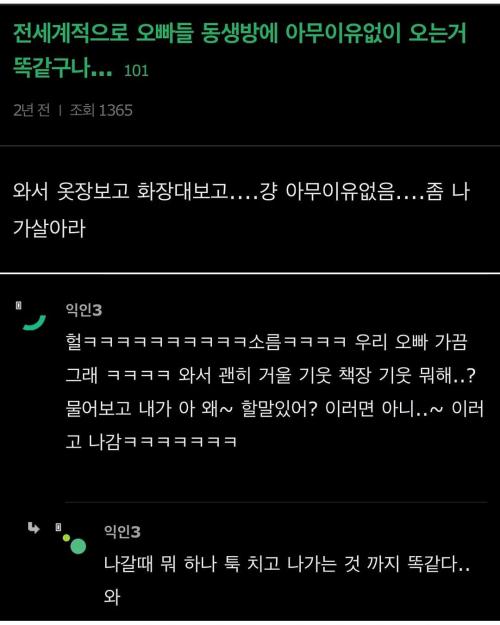Click the title's second line 똑같구나...
The image size is (500, 625).
(x=62, y=68)
